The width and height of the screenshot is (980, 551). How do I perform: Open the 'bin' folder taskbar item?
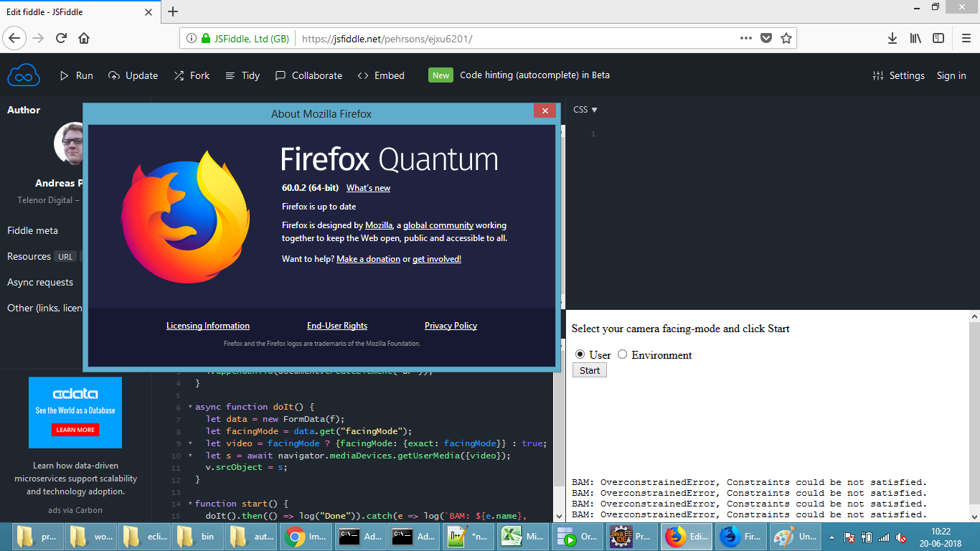pyautogui.click(x=197, y=537)
